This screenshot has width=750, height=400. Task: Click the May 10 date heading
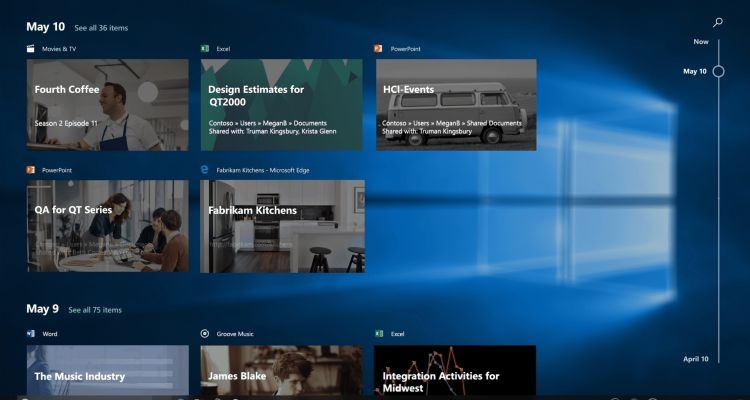tap(45, 26)
